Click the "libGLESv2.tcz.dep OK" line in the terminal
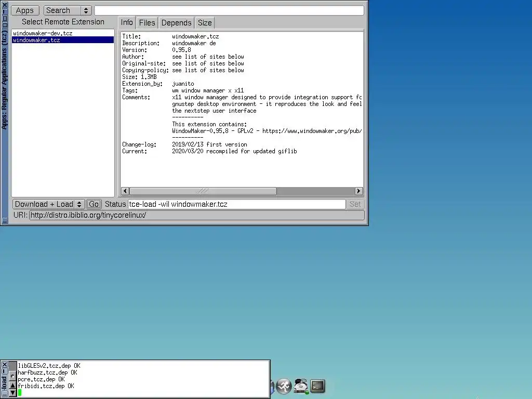This screenshot has width=532, height=399. [x=49, y=366]
